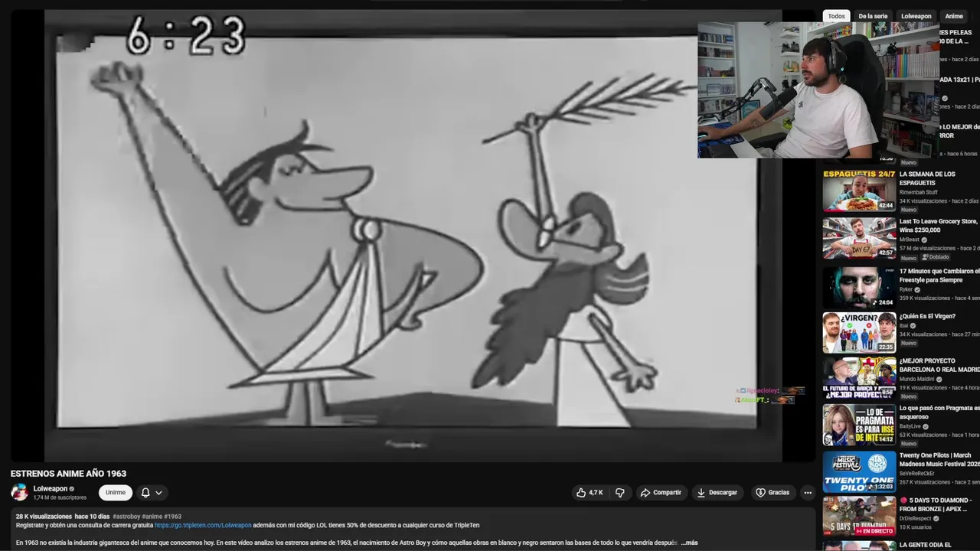980x551 pixels.
Task: Click the Ibai channel name
Action: click(x=903, y=325)
